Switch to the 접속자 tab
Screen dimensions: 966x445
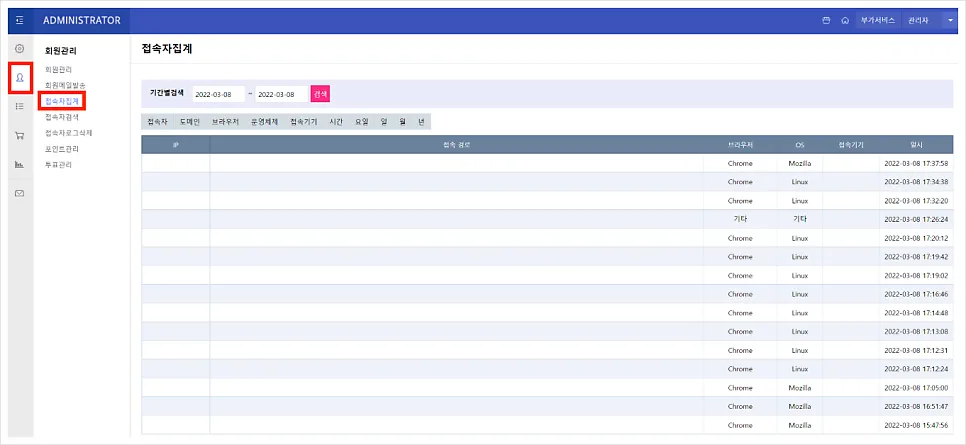157,122
